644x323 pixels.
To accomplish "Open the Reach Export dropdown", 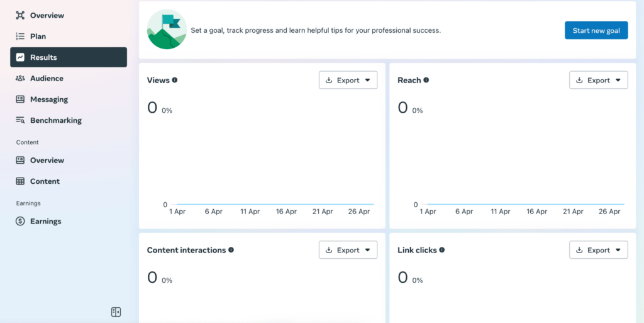I will click(x=598, y=81).
